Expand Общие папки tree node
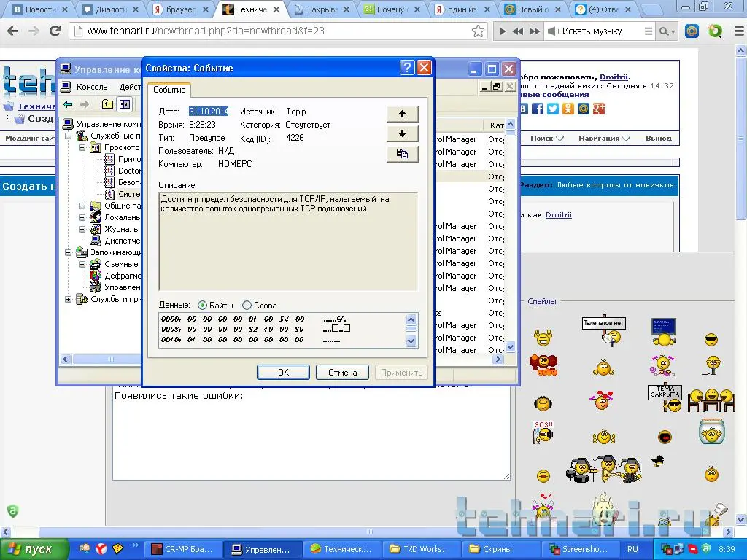This screenshot has height=560, width=747. pyautogui.click(x=82, y=206)
